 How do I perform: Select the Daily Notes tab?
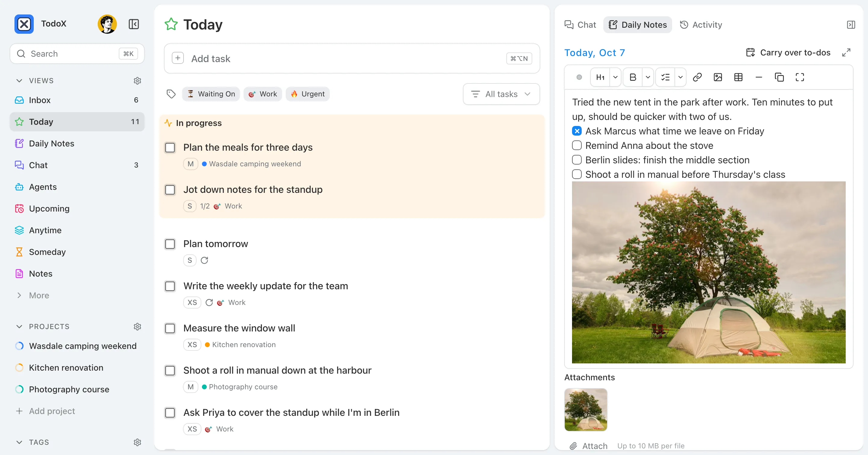click(x=637, y=25)
